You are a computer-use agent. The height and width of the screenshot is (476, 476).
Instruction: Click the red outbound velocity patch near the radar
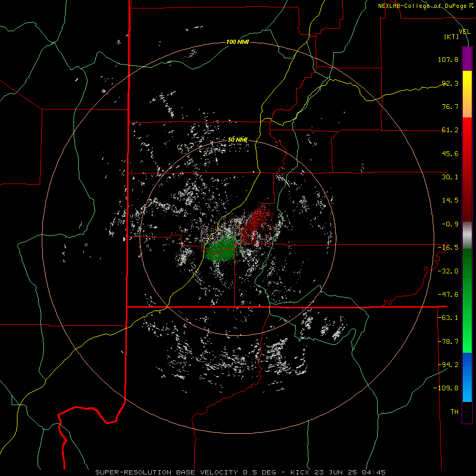(257, 224)
